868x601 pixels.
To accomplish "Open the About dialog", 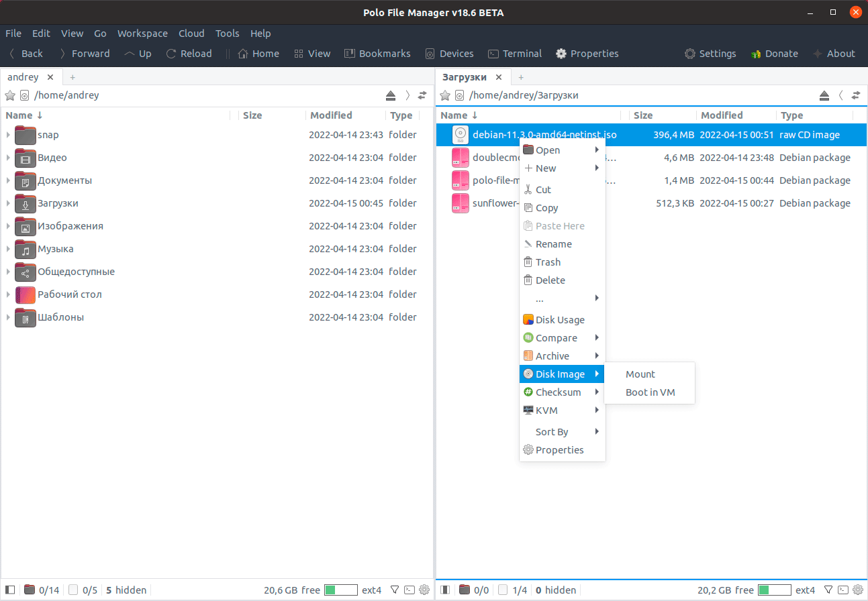I will coord(834,54).
